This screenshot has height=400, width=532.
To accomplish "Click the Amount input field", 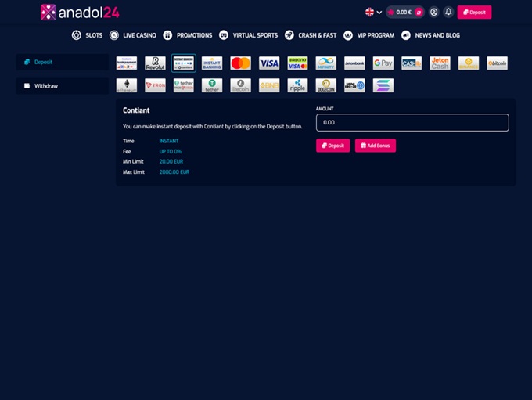I will click(412, 123).
